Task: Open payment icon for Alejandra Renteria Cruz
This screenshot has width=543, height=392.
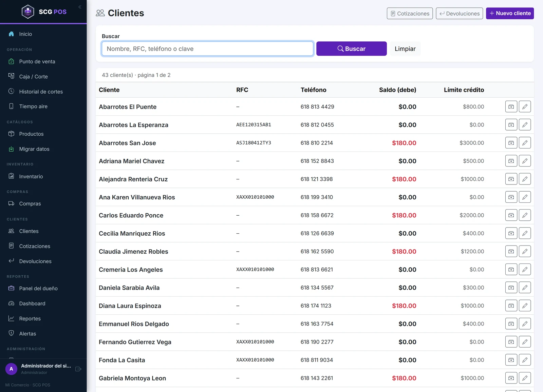Action: click(511, 179)
